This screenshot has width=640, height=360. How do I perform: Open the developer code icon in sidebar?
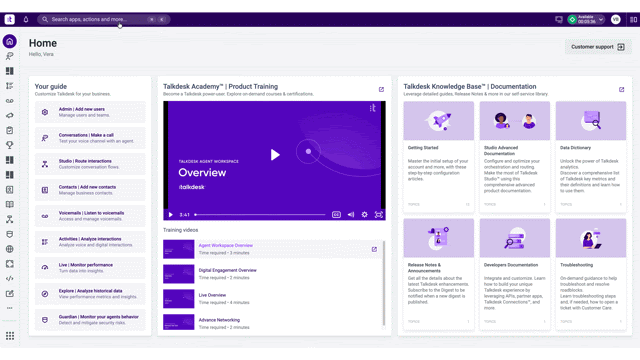(x=10, y=278)
